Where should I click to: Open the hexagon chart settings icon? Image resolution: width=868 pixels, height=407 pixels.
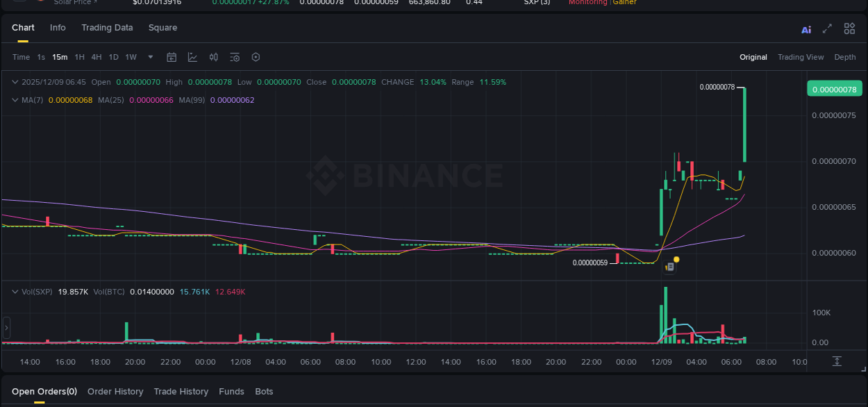point(256,57)
